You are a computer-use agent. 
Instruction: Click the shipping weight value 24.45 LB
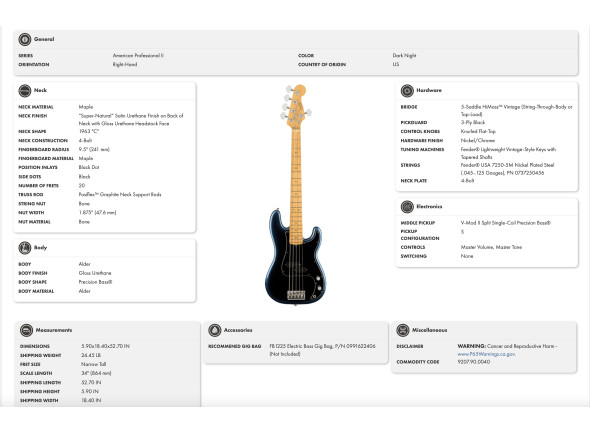click(x=91, y=355)
